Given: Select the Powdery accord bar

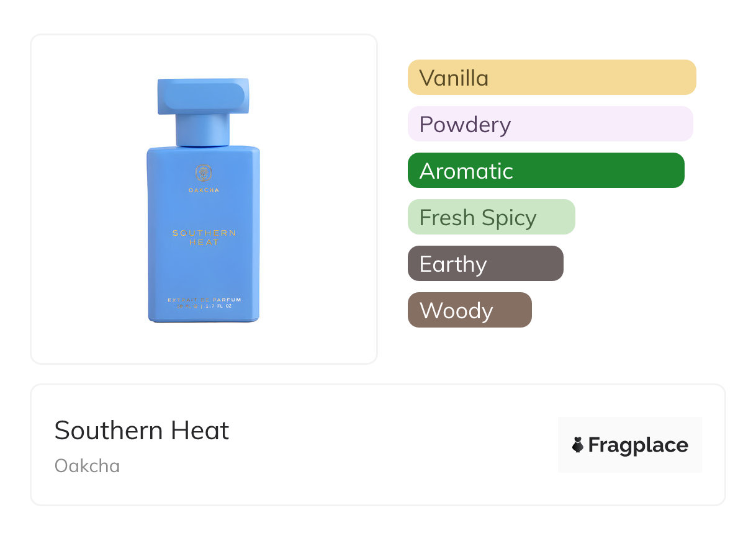Looking at the screenshot, I should (550, 124).
